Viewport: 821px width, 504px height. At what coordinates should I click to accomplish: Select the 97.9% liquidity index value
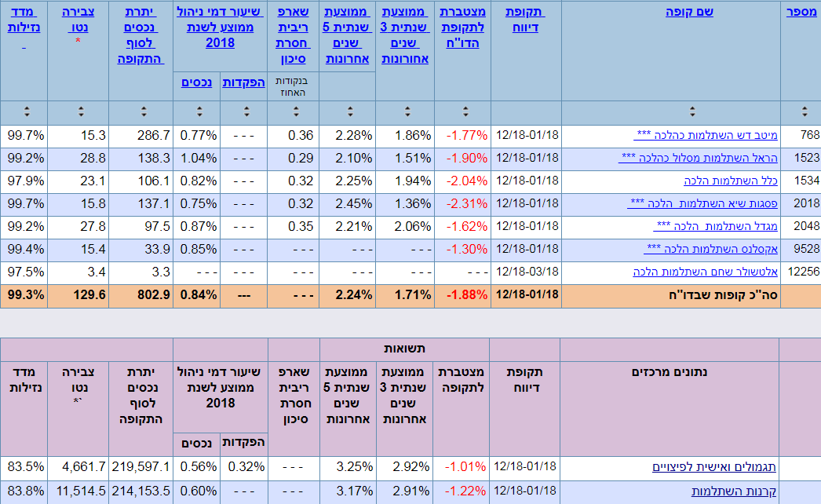coord(26,181)
